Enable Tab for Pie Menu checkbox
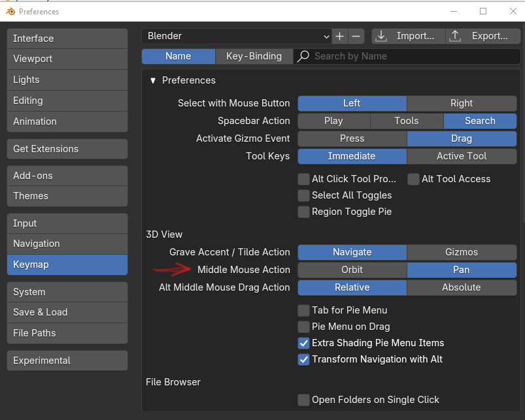Screen dimensions: 525x420 [303, 310]
